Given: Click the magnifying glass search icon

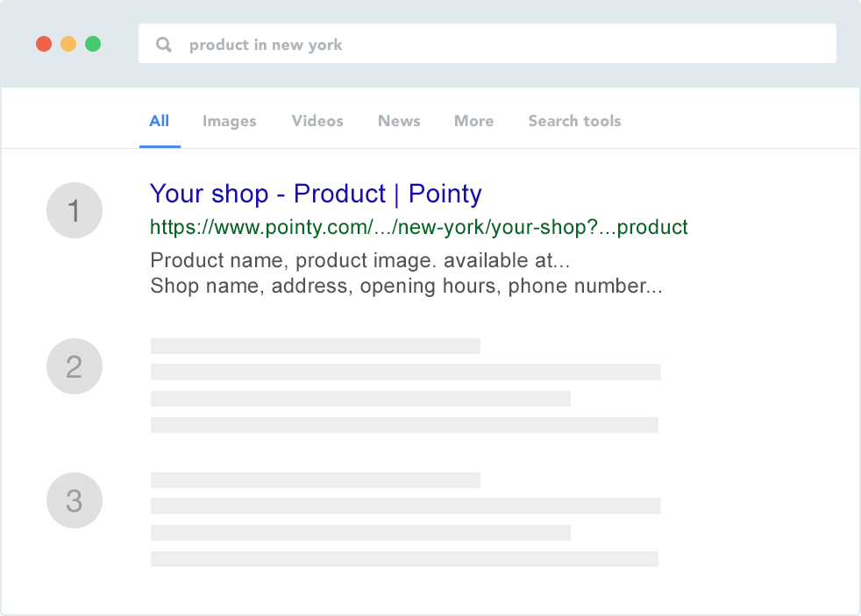Looking at the screenshot, I should coord(164,45).
